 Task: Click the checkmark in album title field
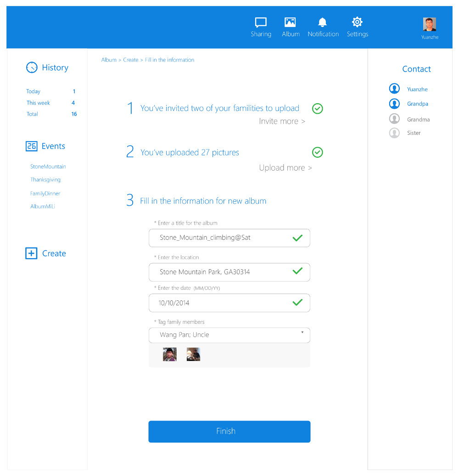[x=297, y=238]
